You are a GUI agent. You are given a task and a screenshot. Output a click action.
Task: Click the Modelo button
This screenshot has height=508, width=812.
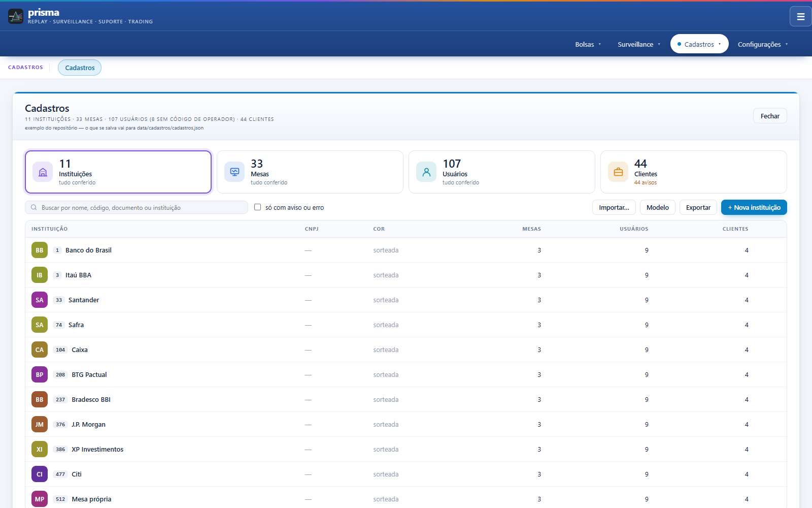(658, 207)
